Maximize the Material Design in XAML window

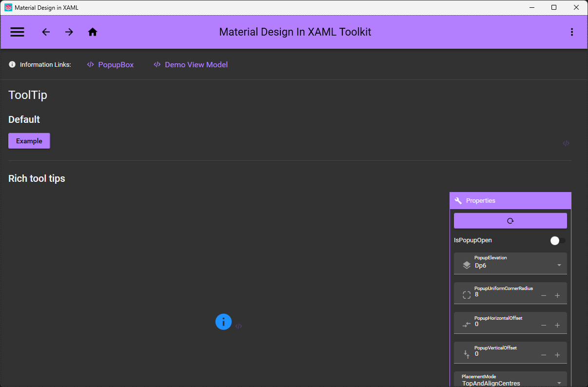[x=554, y=7]
